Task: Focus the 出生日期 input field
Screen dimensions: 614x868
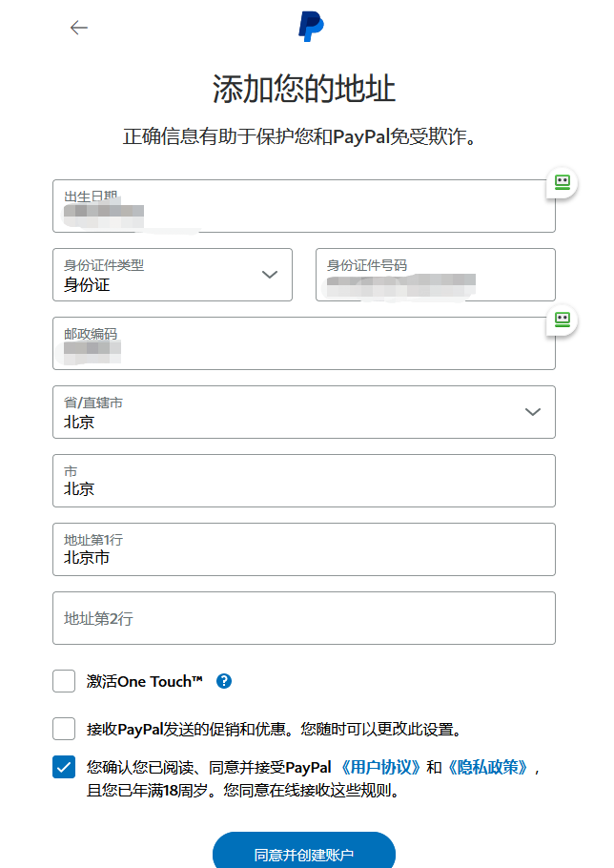Action: (303, 206)
